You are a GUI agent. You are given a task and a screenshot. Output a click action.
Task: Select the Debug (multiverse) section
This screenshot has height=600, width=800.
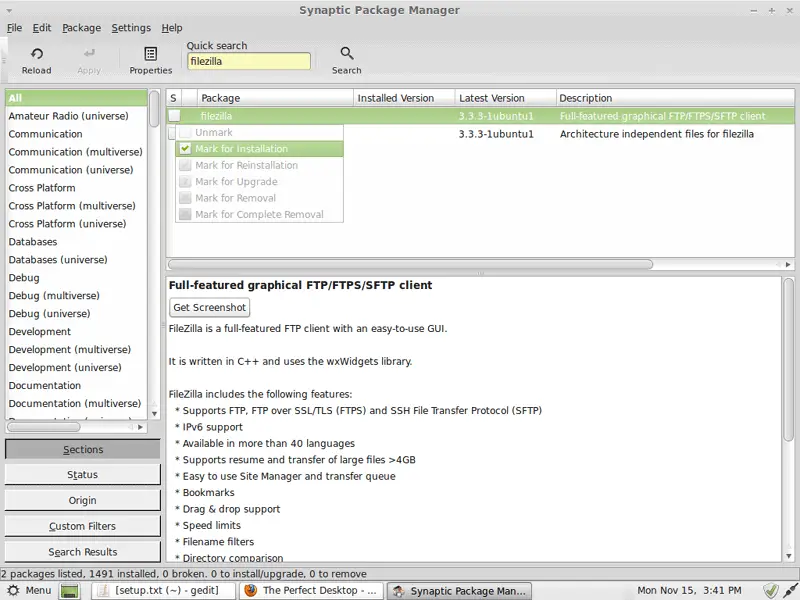tap(77, 295)
